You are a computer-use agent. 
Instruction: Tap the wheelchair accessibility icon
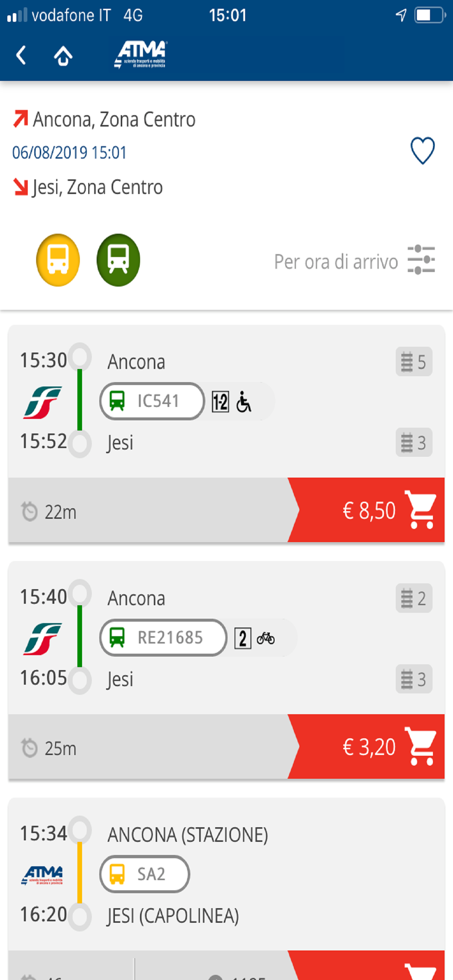pos(244,402)
